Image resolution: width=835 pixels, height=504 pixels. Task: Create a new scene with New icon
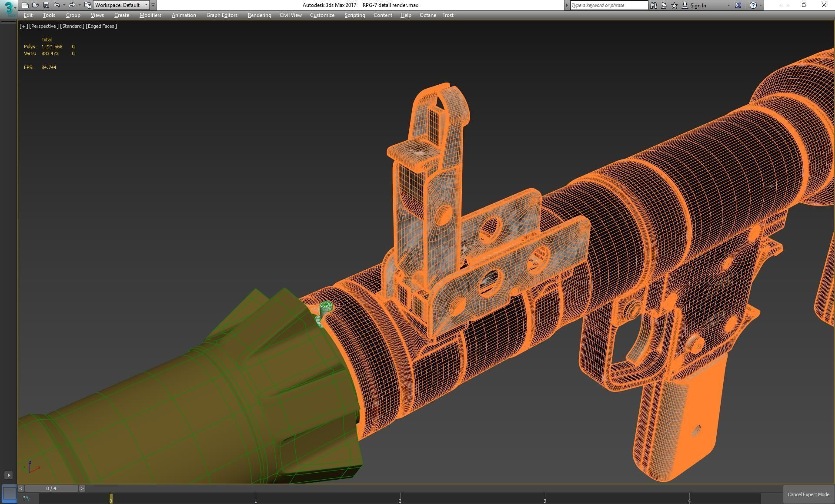(x=25, y=5)
